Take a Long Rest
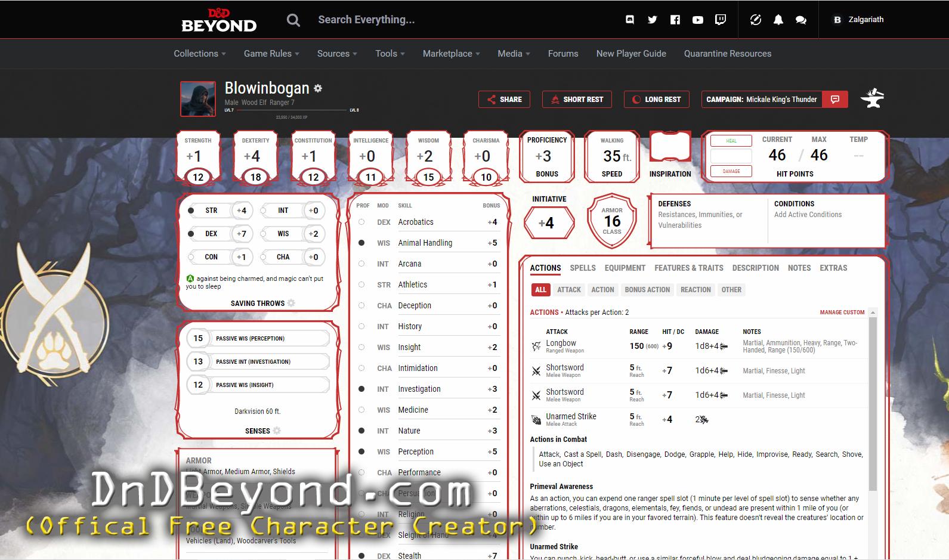 point(657,100)
